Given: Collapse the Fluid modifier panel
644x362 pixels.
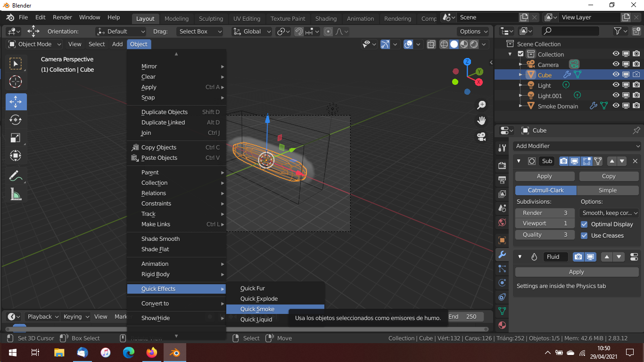Looking at the screenshot, I should pos(520,257).
